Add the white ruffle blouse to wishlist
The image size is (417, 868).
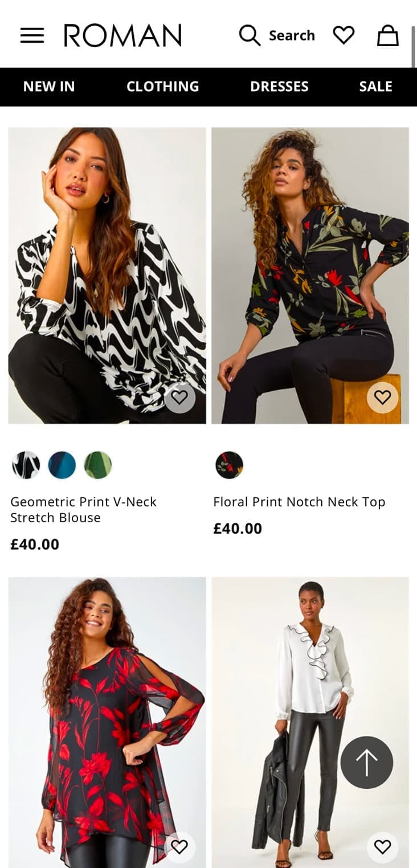tap(382, 847)
